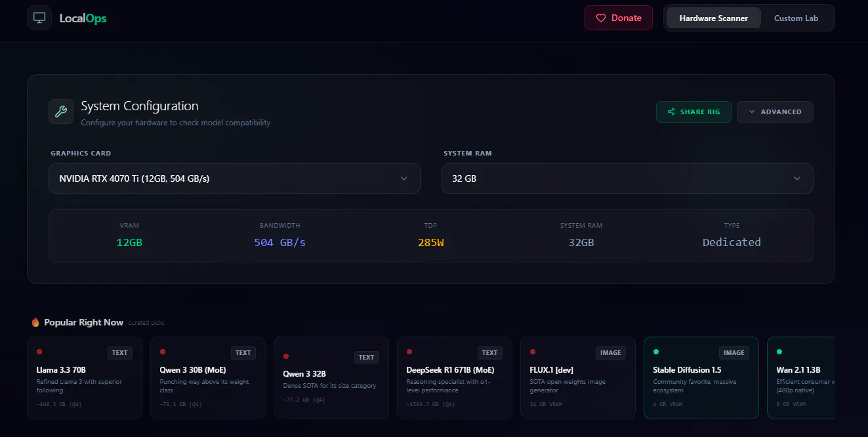Click the LocalOps brand name
The height and width of the screenshot is (437, 868).
(x=83, y=18)
